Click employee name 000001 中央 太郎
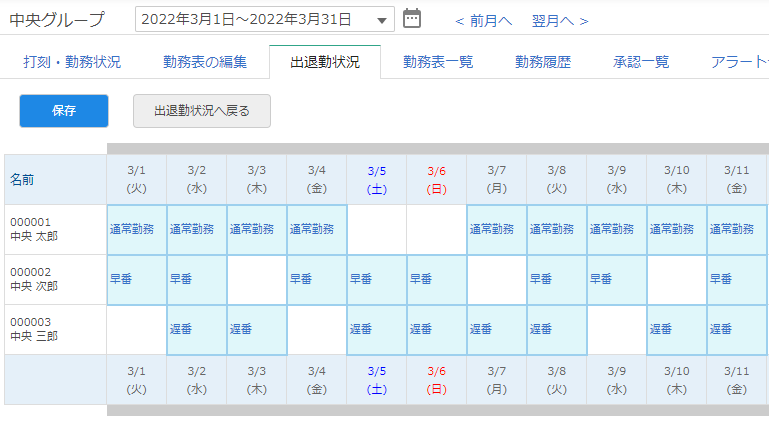Viewport: 769px width, 424px height. tap(34, 229)
